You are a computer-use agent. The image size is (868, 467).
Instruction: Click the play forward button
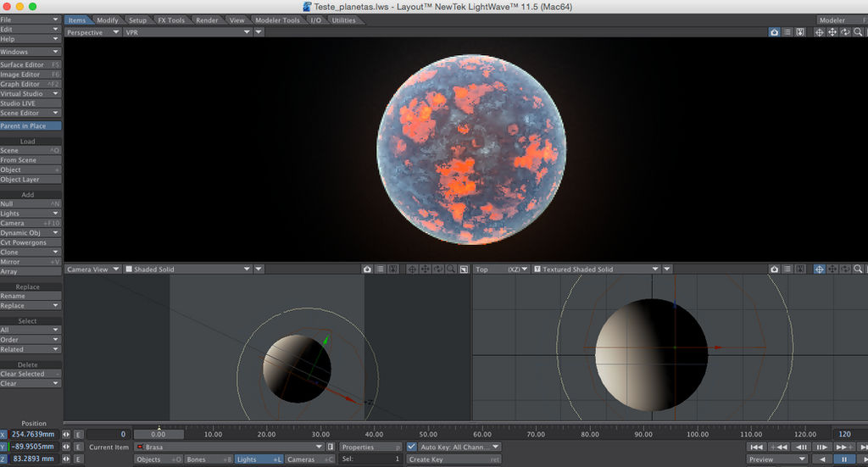click(x=864, y=459)
